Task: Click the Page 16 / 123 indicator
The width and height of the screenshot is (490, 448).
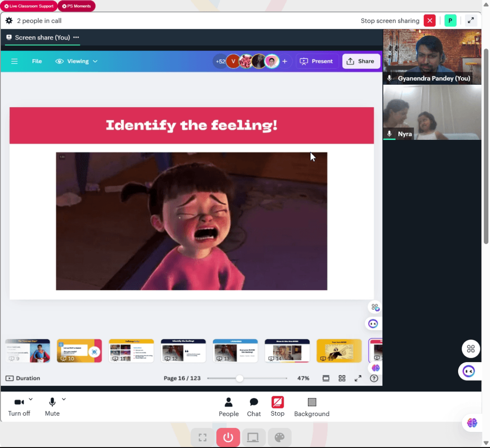Action: tap(182, 378)
